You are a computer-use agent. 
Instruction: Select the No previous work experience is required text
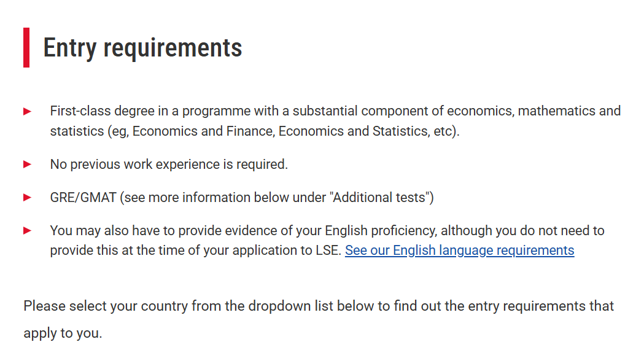[x=169, y=165]
